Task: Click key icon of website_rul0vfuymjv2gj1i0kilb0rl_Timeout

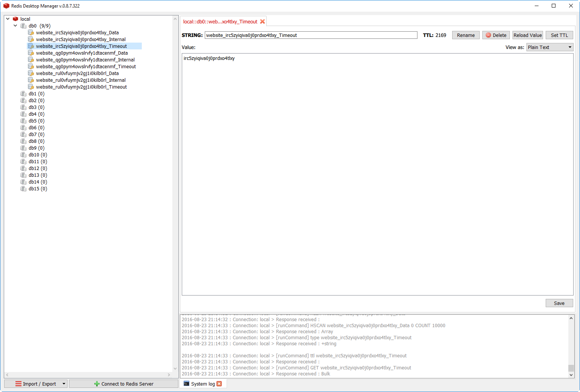Action: pyautogui.click(x=31, y=87)
